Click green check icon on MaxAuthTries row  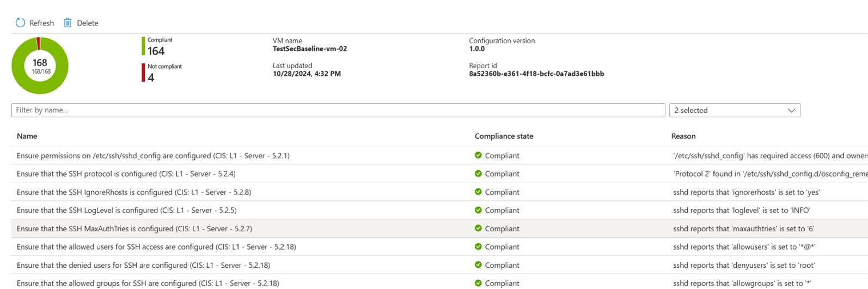pos(478,228)
